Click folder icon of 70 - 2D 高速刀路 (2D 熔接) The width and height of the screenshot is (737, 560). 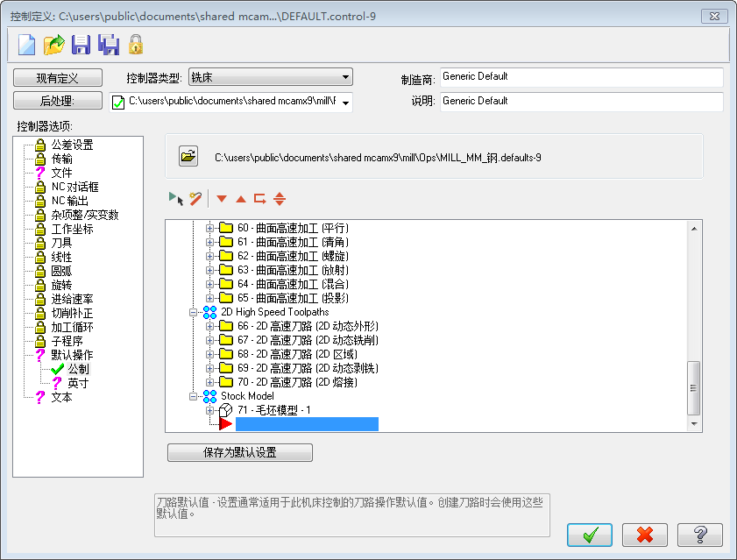pyautogui.click(x=227, y=382)
